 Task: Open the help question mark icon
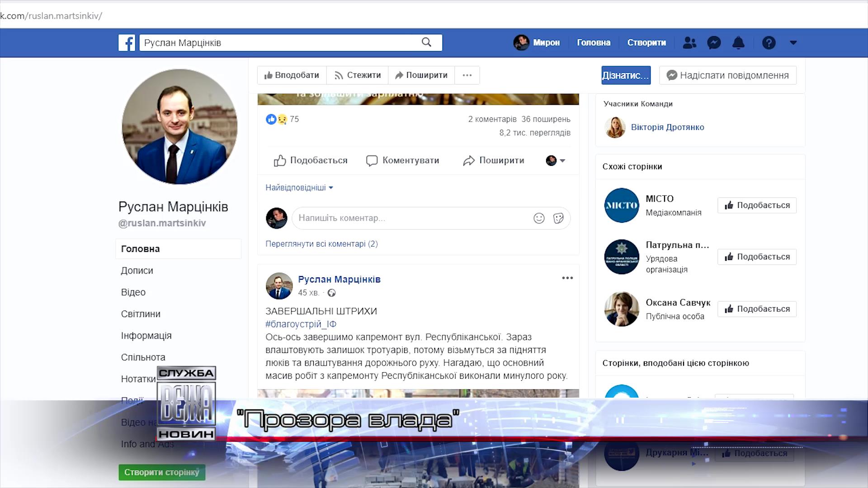769,42
